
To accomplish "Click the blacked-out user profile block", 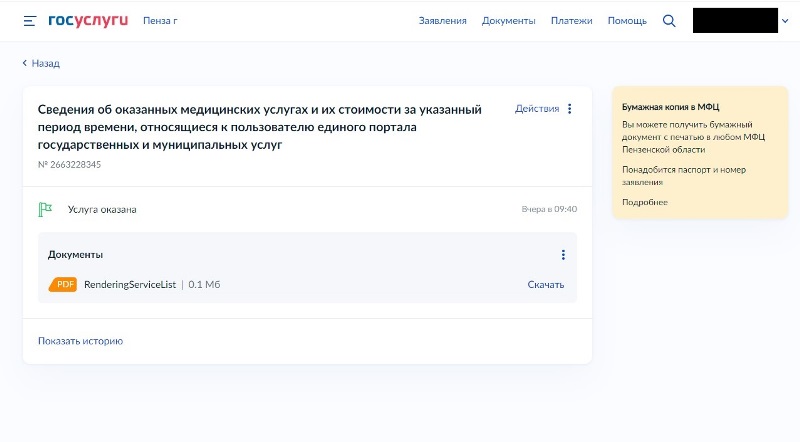I will [x=735, y=20].
